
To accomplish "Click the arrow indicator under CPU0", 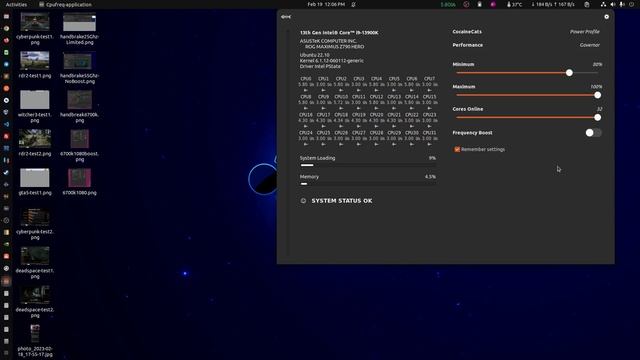I will [306, 90].
